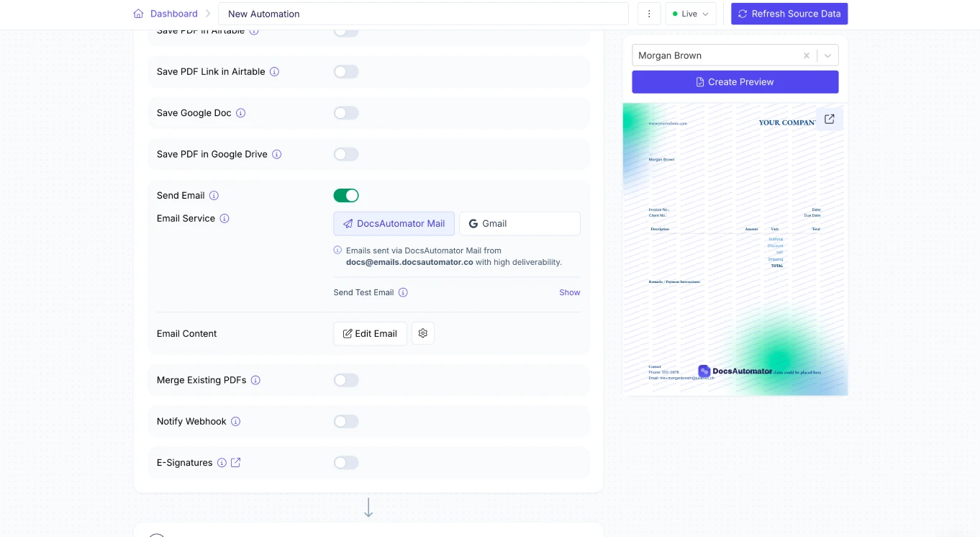The height and width of the screenshot is (537, 980).
Task: Click info icon next to Notify Webhook
Action: coord(235,422)
